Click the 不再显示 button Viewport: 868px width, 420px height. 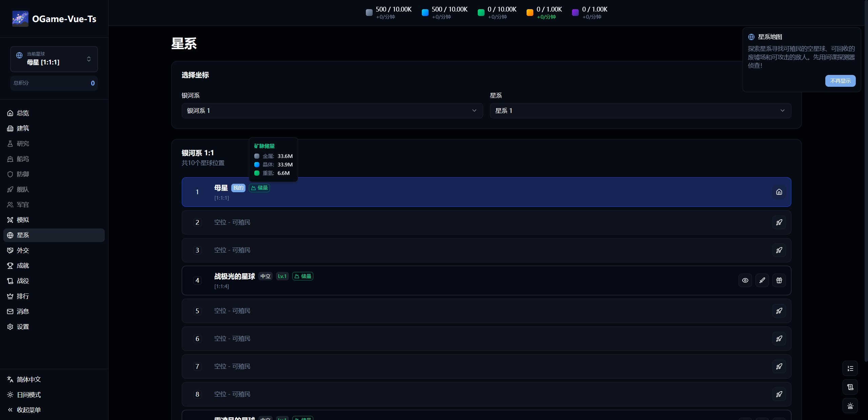point(840,81)
